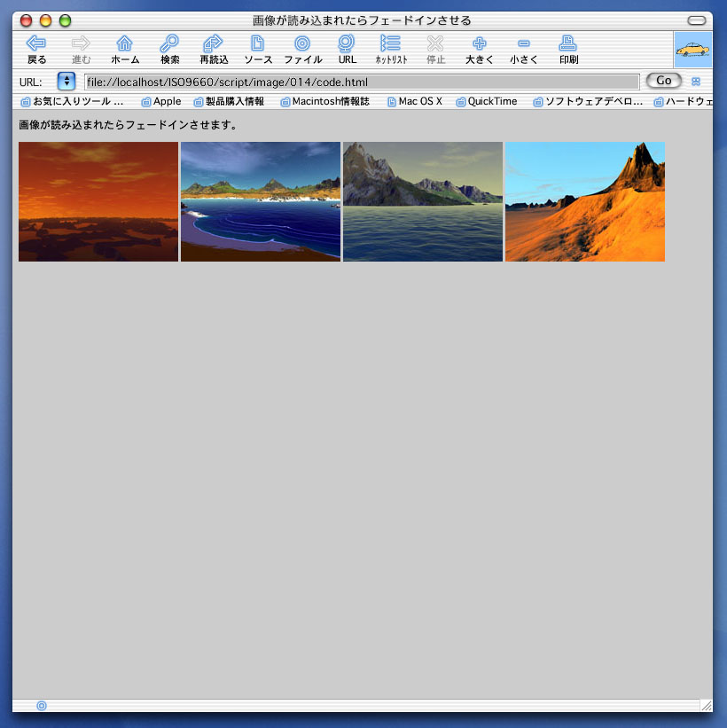Click small icon right of Go button
The image size is (727, 728).
pyautogui.click(x=695, y=82)
